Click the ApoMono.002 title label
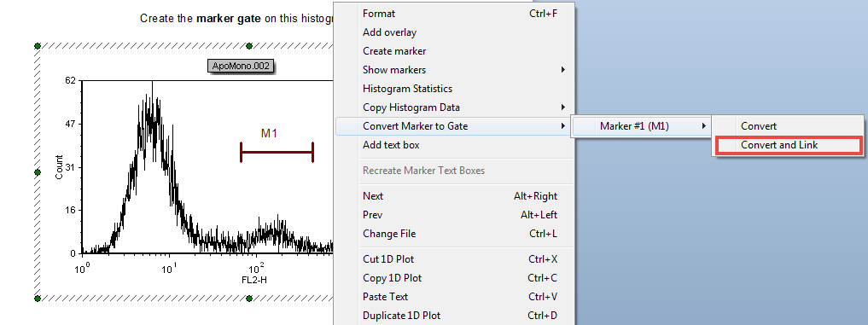 pyautogui.click(x=241, y=67)
